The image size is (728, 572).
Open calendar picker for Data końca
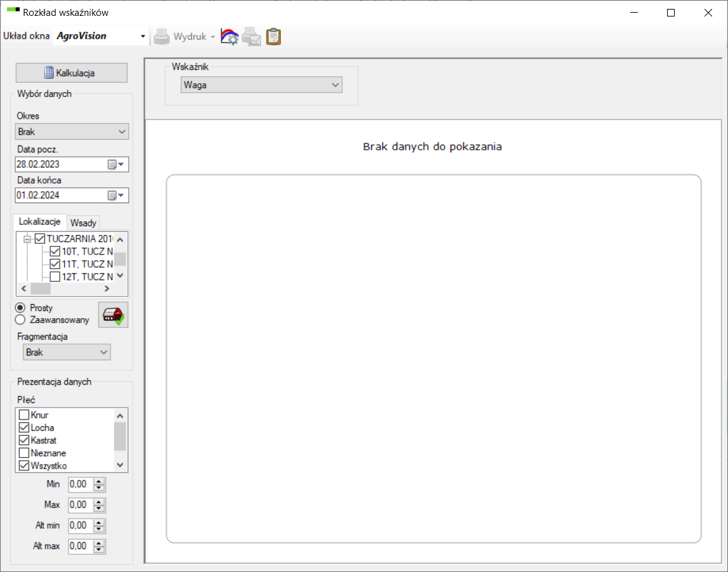(116, 196)
